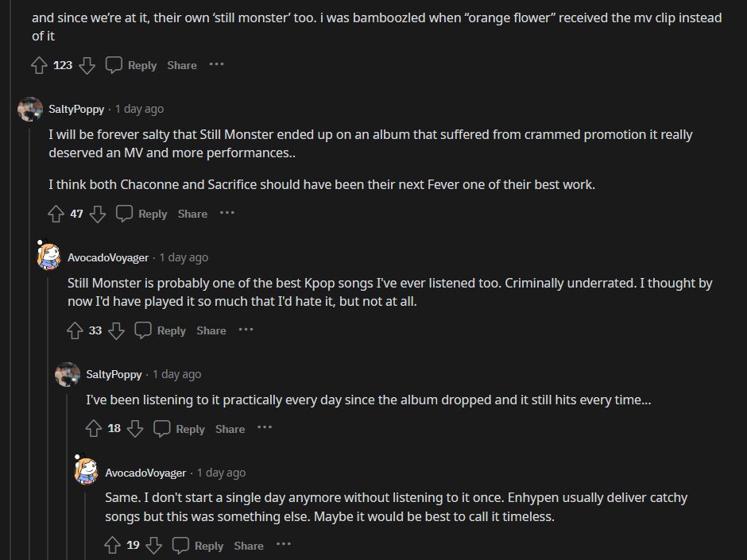Screen dimensions: 747x560
Task: Reply to the comment with 18 points
Action: click(180, 429)
